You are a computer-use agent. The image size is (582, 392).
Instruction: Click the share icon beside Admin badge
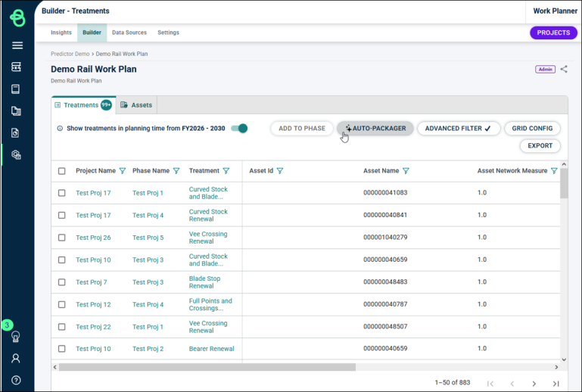pyautogui.click(x=564, y=69)
